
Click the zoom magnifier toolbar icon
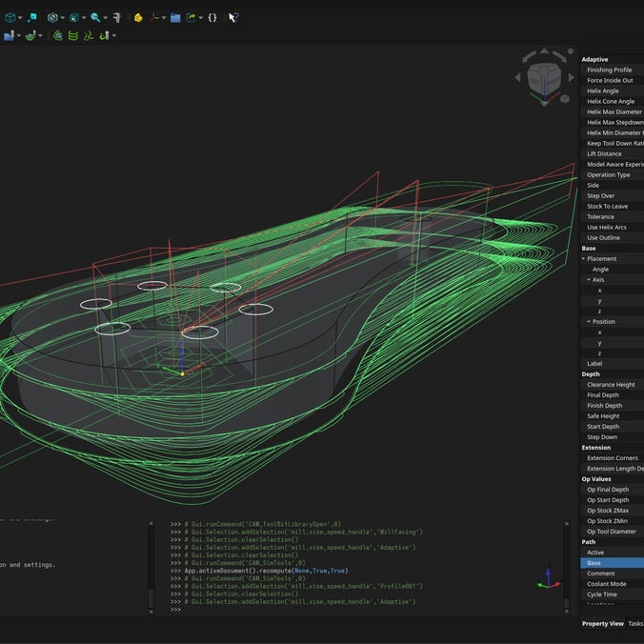tap(95, 18)
